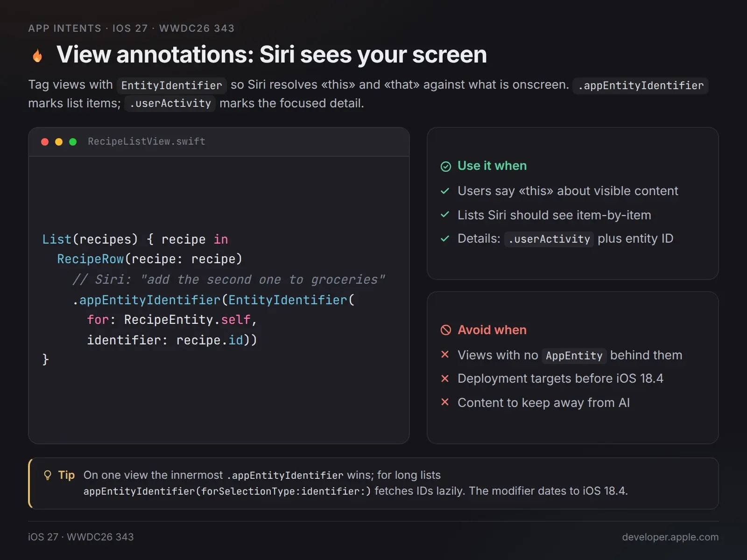Click the circled checkmark beside Use it when
This screenshot has width=747, height=560.
446,167
